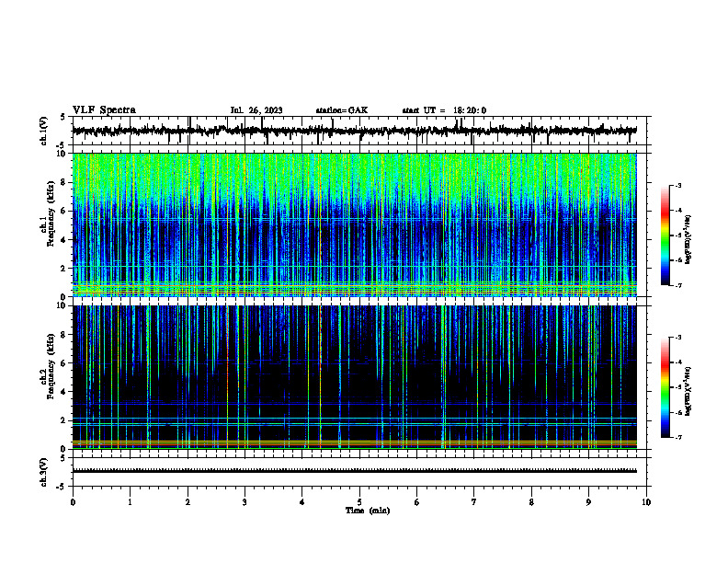Select the 7 minute tick on time axis
The image size is (728, 563).
click(474, 502)
